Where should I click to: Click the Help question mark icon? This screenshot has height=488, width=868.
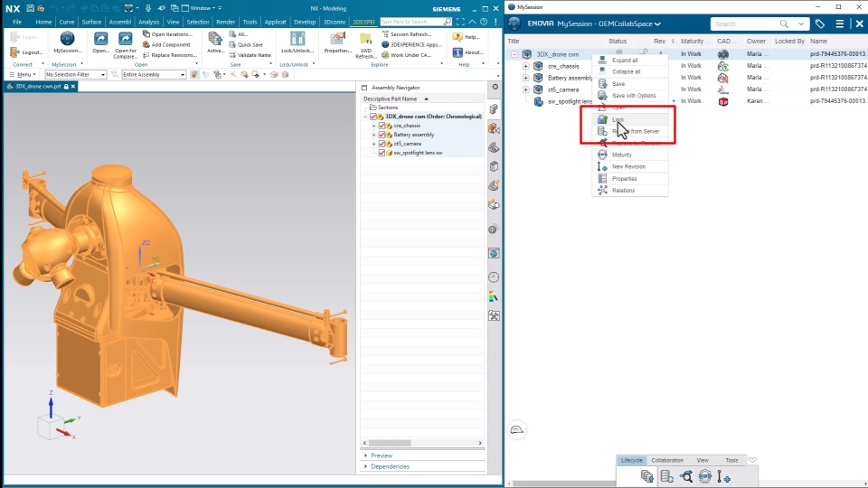(458, 37)
